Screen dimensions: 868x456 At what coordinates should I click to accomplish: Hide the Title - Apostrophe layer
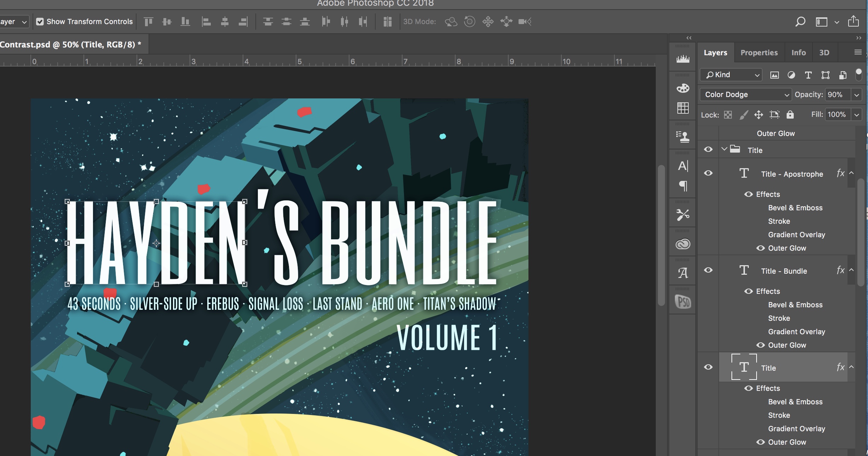[708, 173]
